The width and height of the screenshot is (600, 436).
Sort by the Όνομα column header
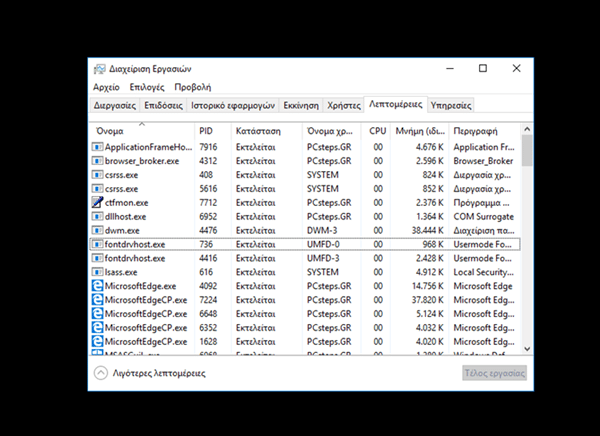pos(142,131)
